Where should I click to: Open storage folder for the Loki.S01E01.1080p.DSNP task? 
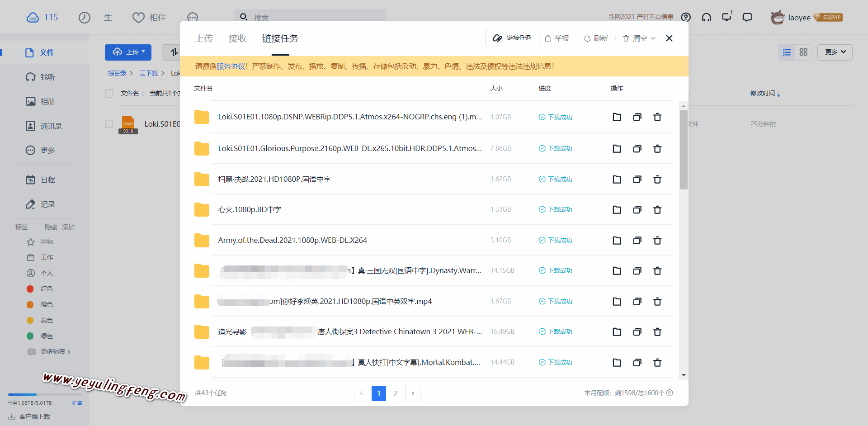pyautogui.click(x=617, y=117)
